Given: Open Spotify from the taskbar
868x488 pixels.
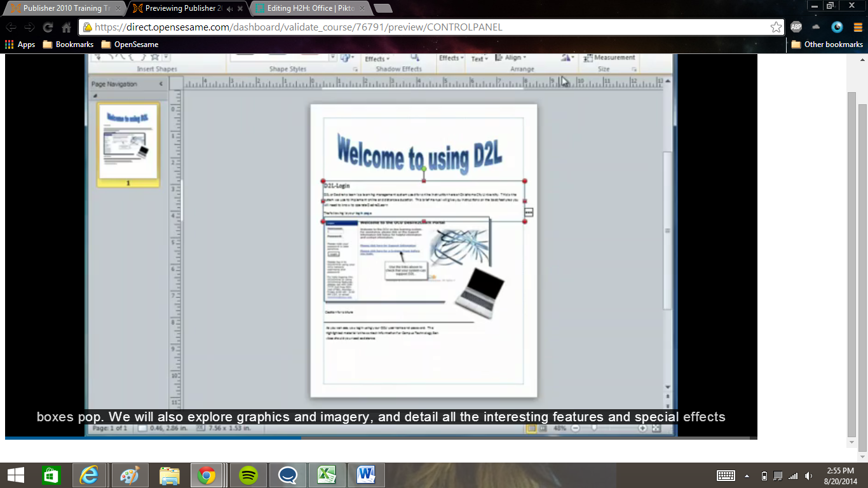Looking at the screenshot, I should pos(248,475).
